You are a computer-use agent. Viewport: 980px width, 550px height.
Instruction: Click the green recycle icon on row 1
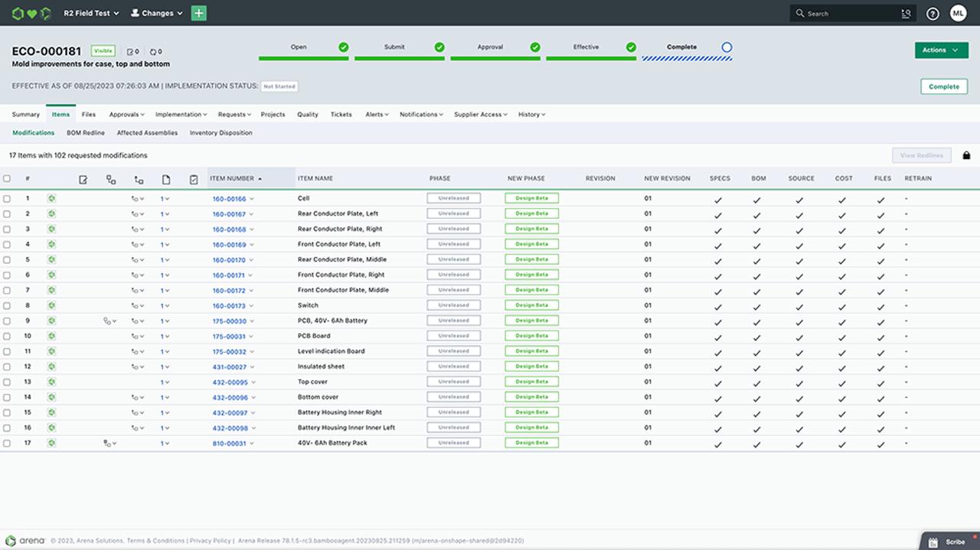coord(51,197)
